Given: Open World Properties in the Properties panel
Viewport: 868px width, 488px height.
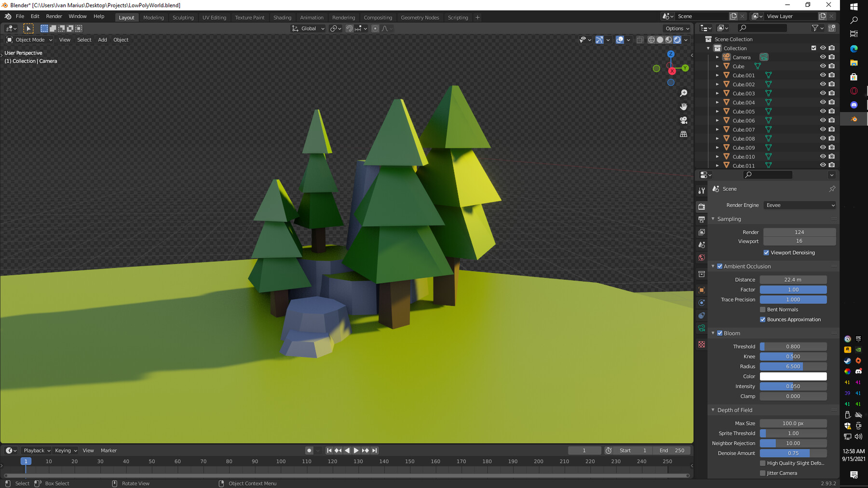Looking at the screenshot, I should (x=702, y=258).
